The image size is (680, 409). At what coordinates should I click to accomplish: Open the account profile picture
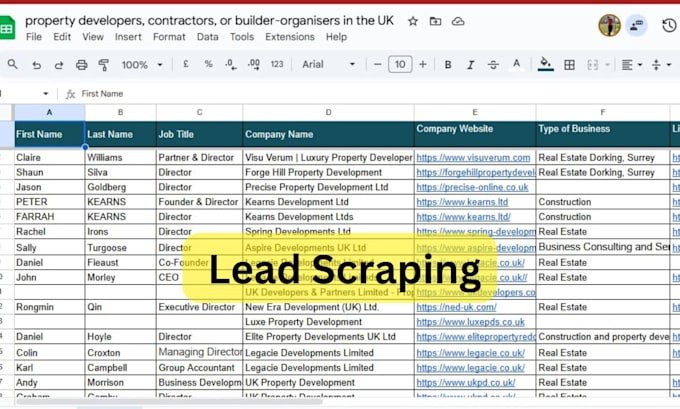point(609,25)
